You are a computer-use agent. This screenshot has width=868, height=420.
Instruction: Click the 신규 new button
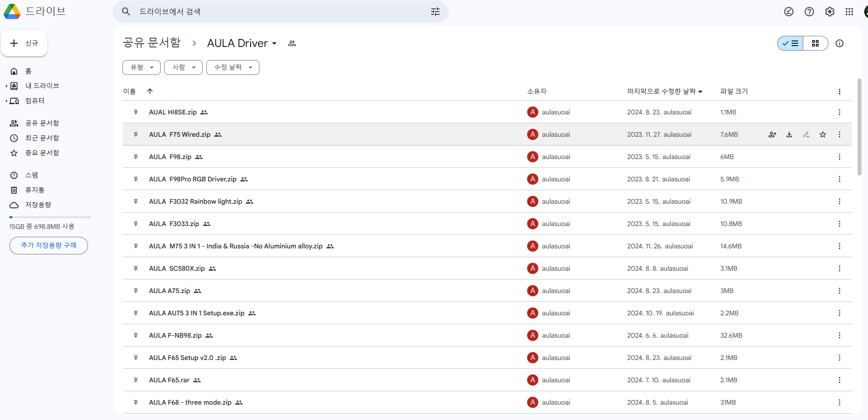pos(24,43)
